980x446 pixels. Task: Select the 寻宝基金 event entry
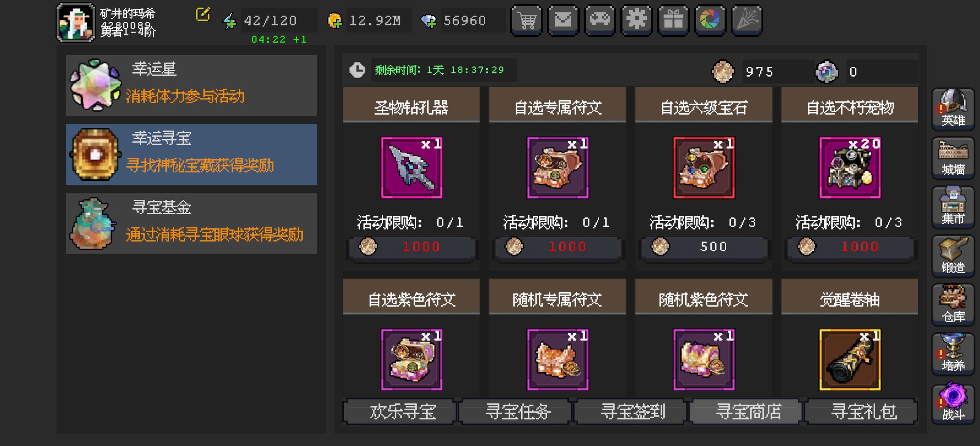(x=191, y=224)
